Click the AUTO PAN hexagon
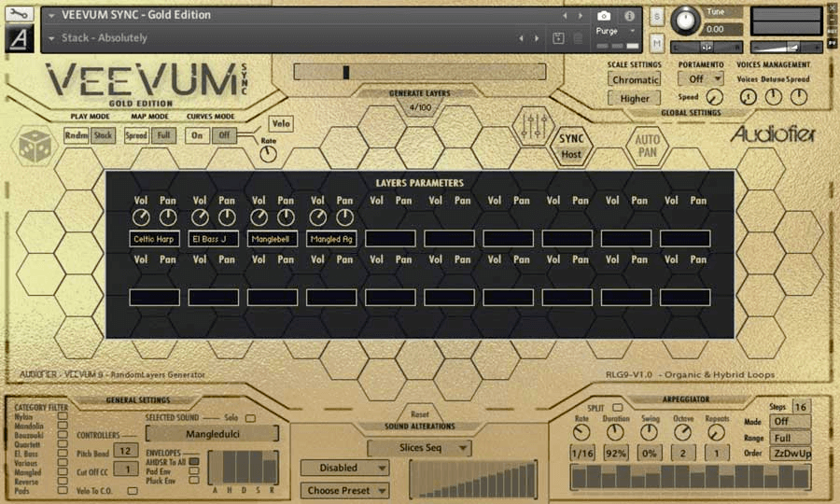This screenshot has height=504, width=840. tap(647, 146)
